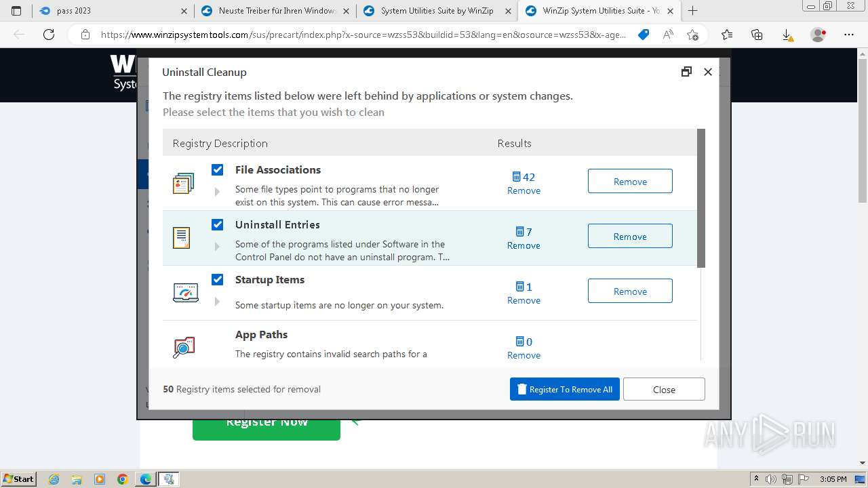Screen dimensions: 868x488
Task: Switch to 'System Utilities Suite by WinZip' tab
Action: [x=437, y=11]
